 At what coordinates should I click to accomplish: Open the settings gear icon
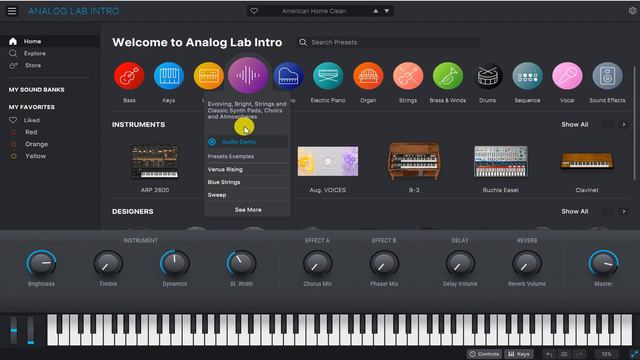point(632,11)
